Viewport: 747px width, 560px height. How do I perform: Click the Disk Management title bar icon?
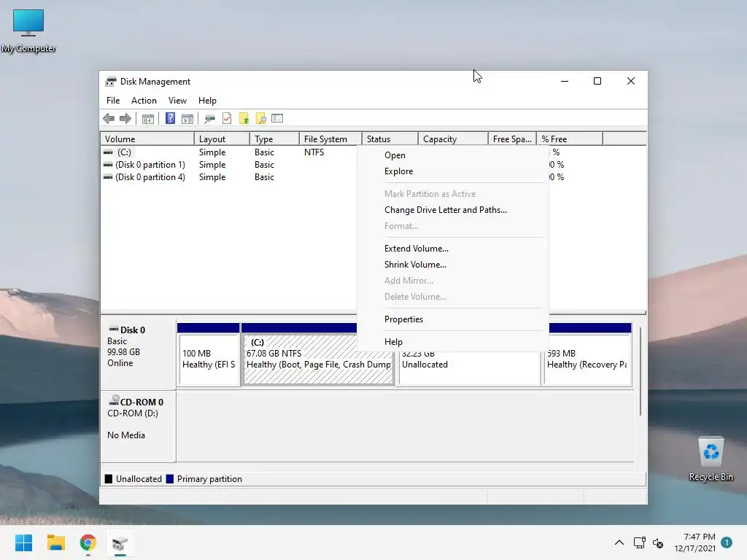111,82
